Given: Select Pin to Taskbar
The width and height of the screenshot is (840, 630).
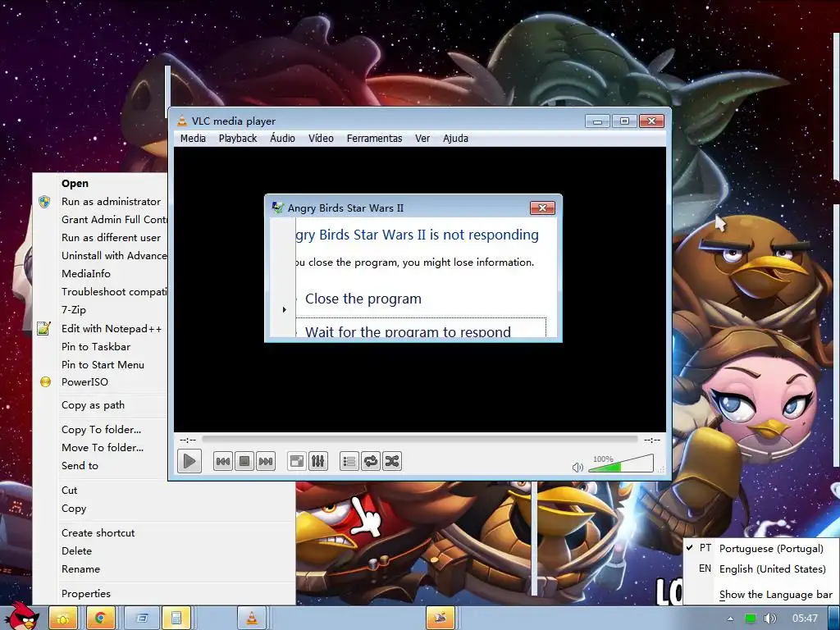Looking at the screenshot, I should (96, 347).
